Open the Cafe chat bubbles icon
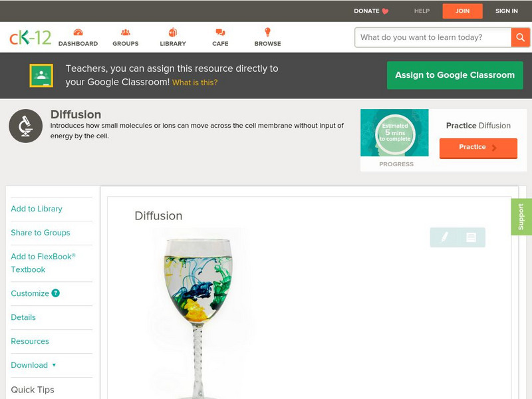 (220, 33)
